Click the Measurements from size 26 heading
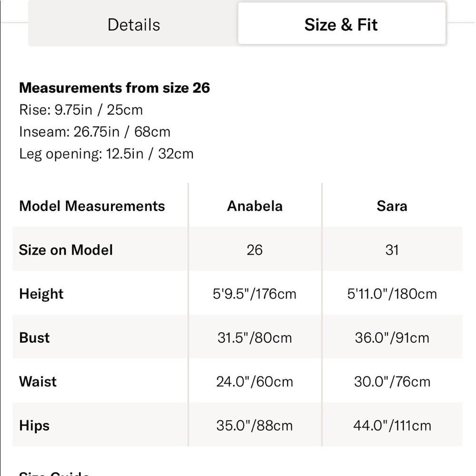Viewport: 476px width, 476px height. pyautogui.click(x=114, y=88)
